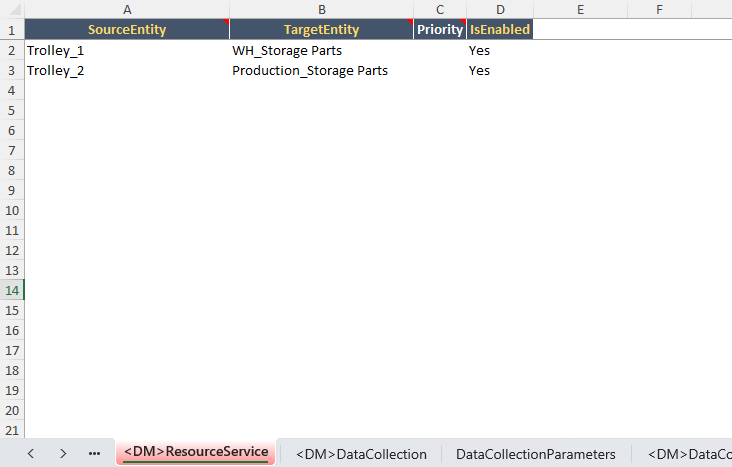
Task: Click the Production_Storage Parts cell
Action: click(x=321, y=70)
